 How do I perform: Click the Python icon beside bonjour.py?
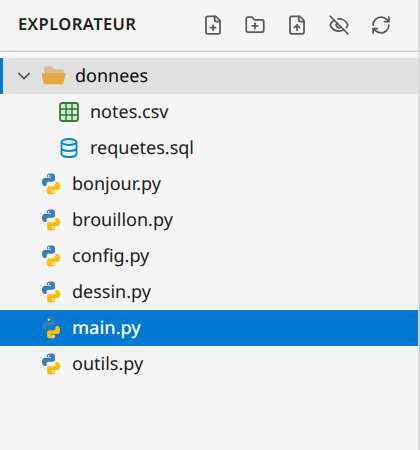point(51,184)
